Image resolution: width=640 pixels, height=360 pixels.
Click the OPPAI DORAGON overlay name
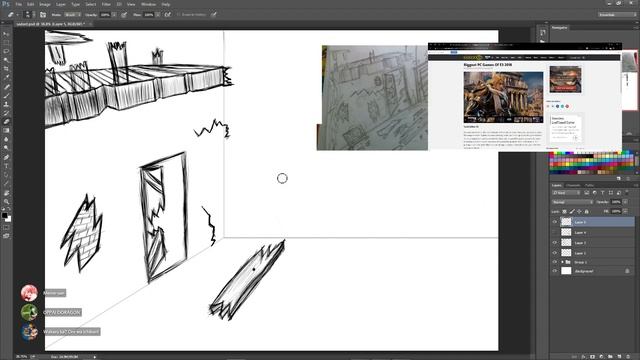point(62,312)
